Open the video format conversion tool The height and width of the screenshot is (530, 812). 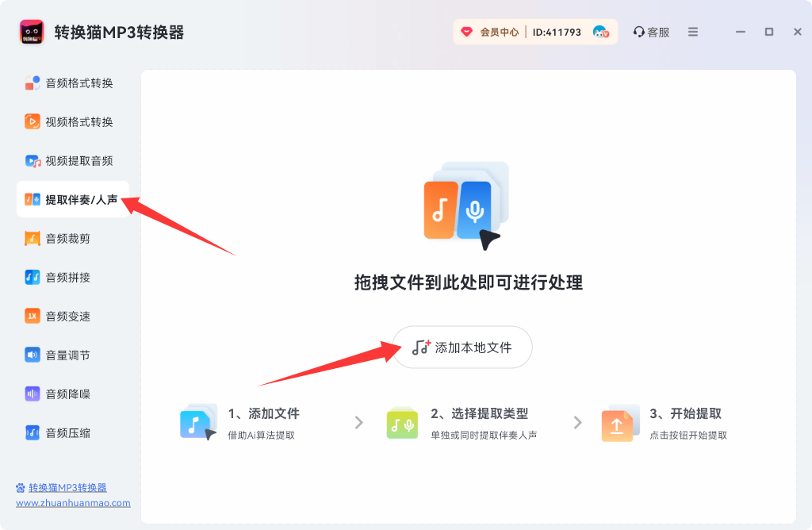coord(71,121)
